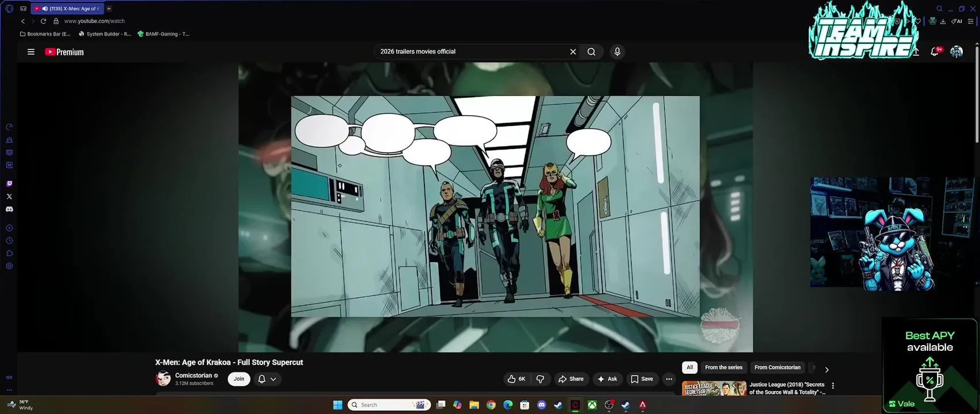Open sidebar settings gear icon
Viewport: 980px width, 414px height.
9,266
